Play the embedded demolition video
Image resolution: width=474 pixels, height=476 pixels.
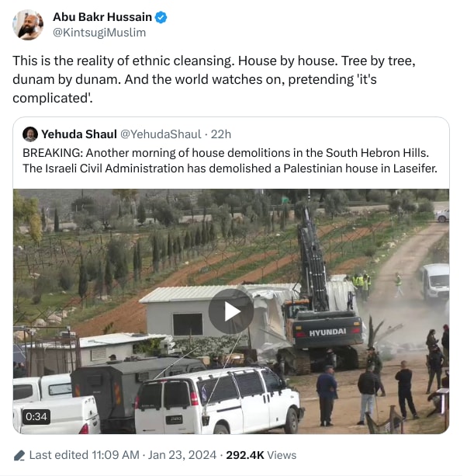pyautogui.click(x=231, y=311)
